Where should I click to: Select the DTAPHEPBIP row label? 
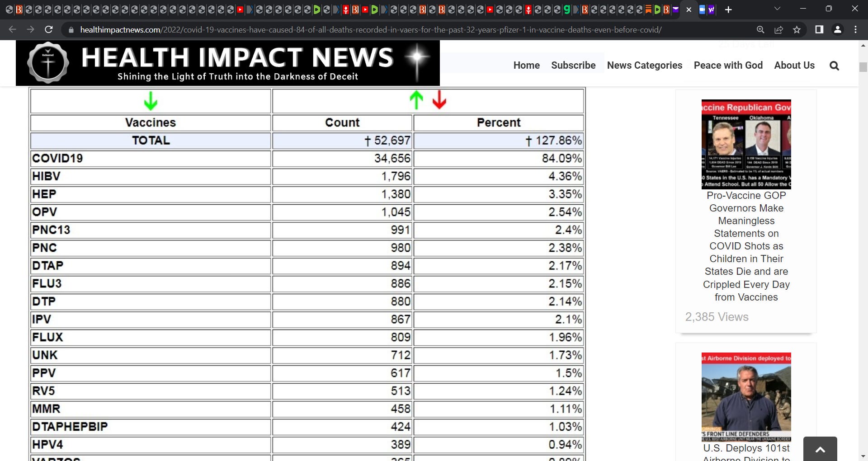pyautogui.click(x=70, y=427)
